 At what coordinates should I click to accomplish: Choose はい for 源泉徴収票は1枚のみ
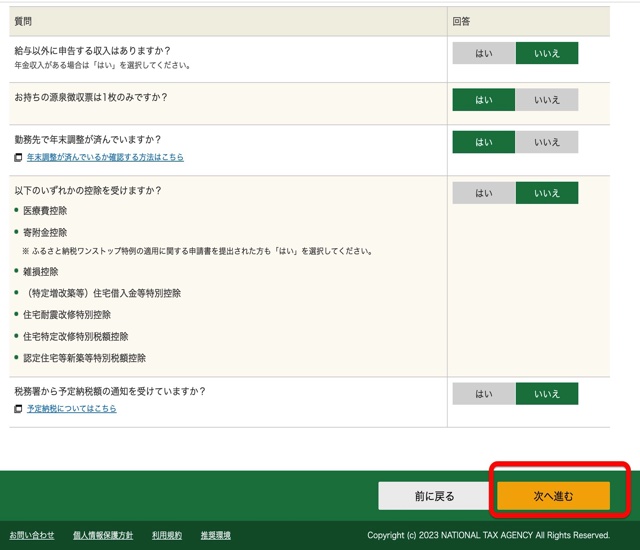click(484, 99)
